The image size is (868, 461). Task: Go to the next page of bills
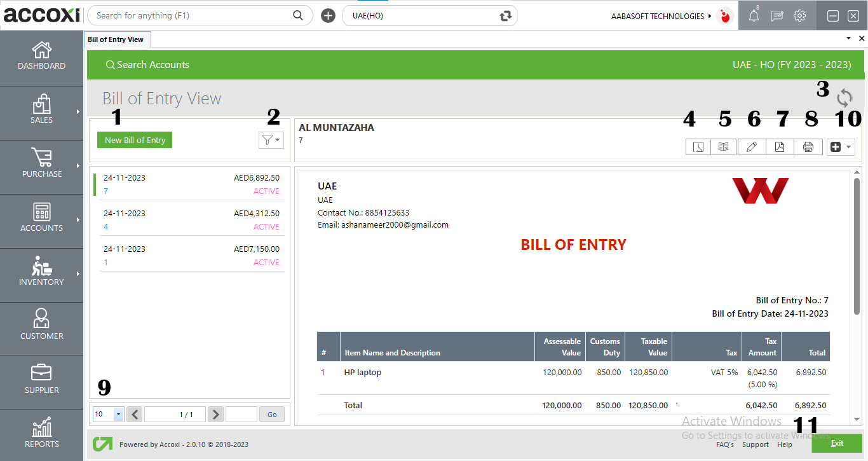click(215, 414)
